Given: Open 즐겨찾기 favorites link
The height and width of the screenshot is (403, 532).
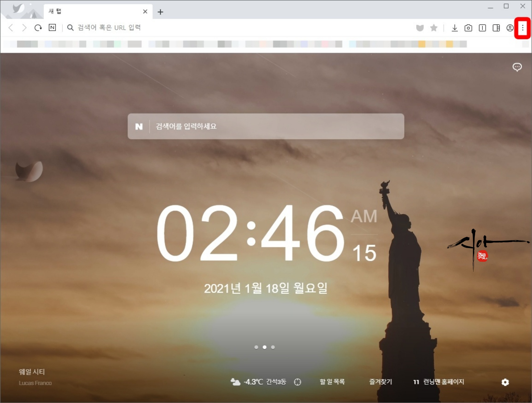Looking at the screenshot, I should (x=380, y=382).
